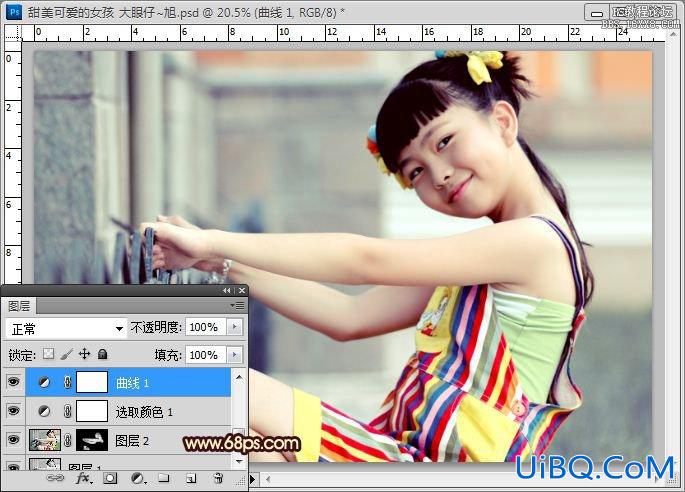Click lock position icon
The width and height of the screenshot is (685, 492).
(x=84, y=353)
